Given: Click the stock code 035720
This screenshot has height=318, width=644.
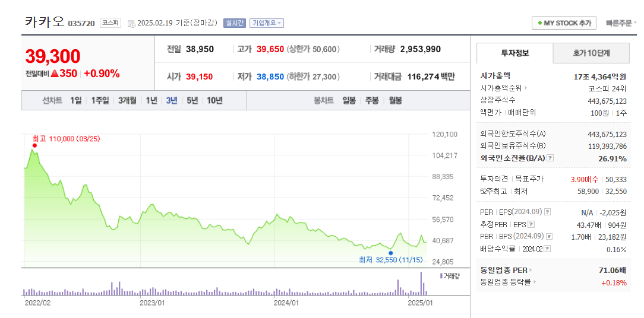Looking at the screenshot, I should tap(81, 23).
